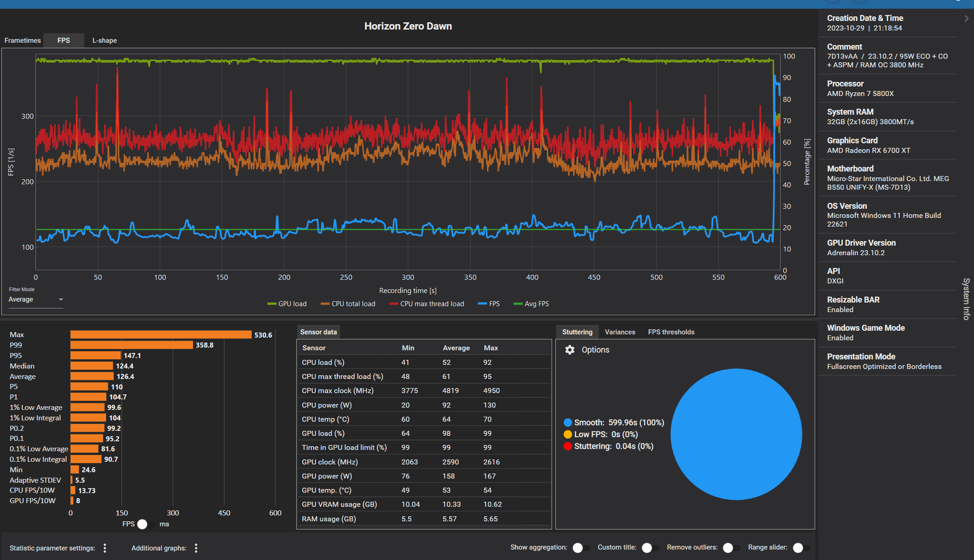
Task: Click the GPU Driver Version entry
Action: point(888,248)
